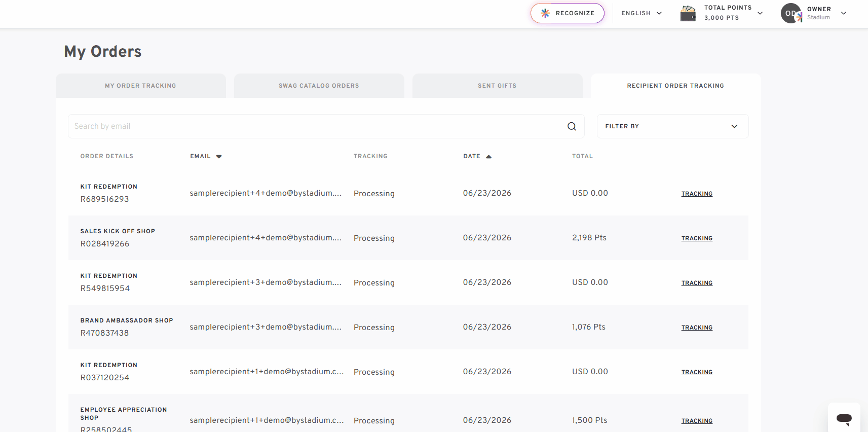Click Brand Ambassador Shop order title

[x=127, y=320]
